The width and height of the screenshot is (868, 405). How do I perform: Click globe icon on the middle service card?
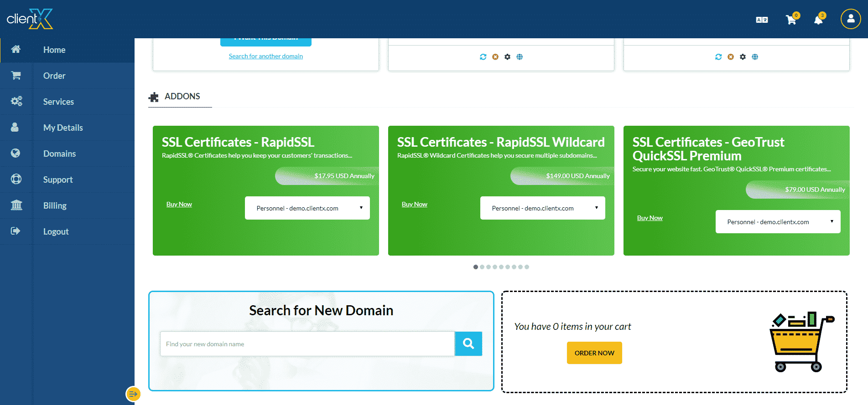(520, 57)
